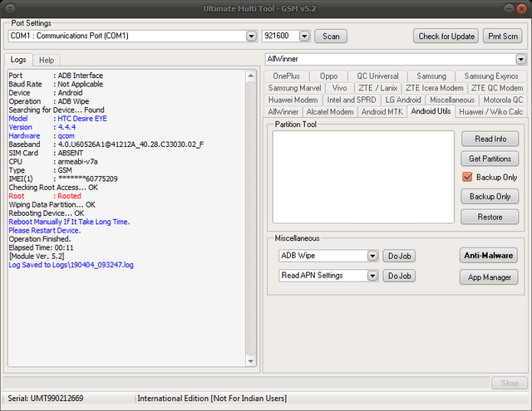Switch to QC Universal tab
532x411 pixels.
[x=377, y=76]
